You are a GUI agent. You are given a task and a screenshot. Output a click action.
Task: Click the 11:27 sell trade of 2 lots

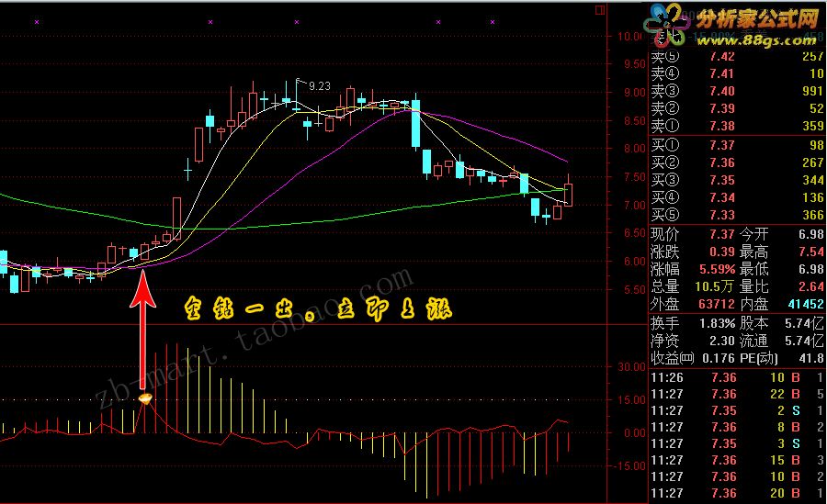click(737, 410)
